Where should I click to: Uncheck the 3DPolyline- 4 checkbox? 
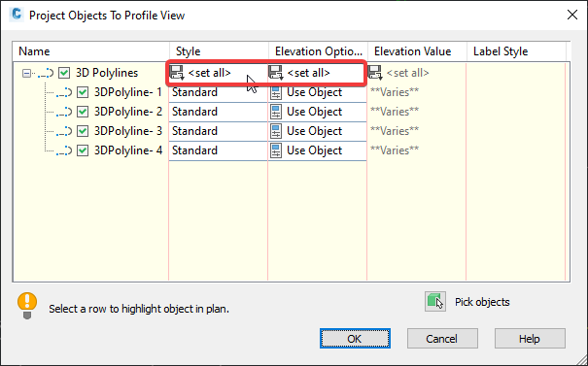[83, 150]
